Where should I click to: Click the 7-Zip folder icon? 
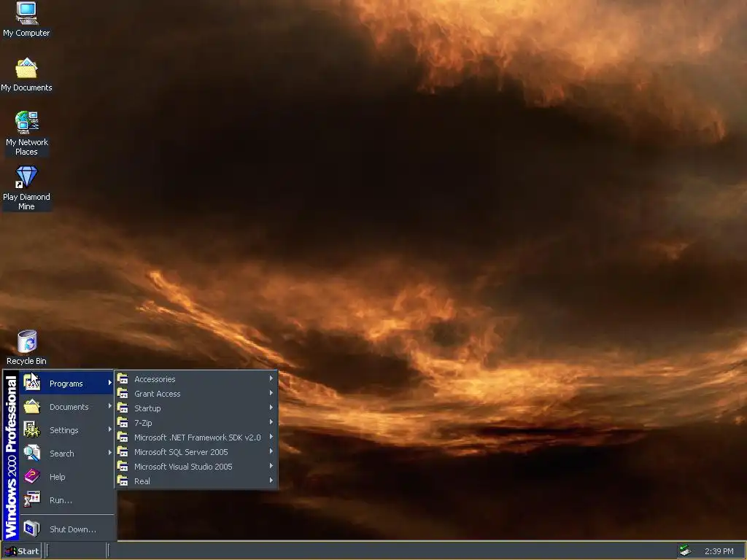click(123, 422)
